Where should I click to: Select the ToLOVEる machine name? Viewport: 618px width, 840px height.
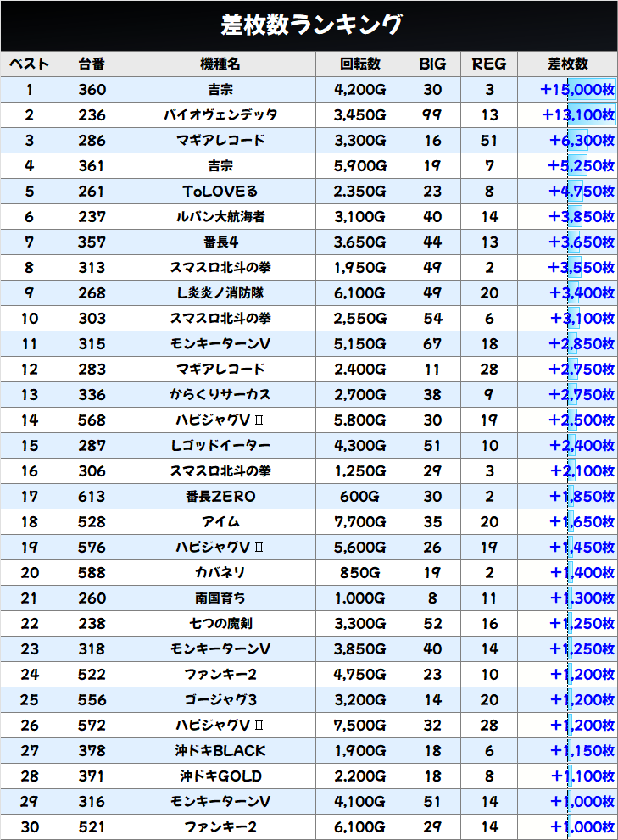(x=220, y=192)
